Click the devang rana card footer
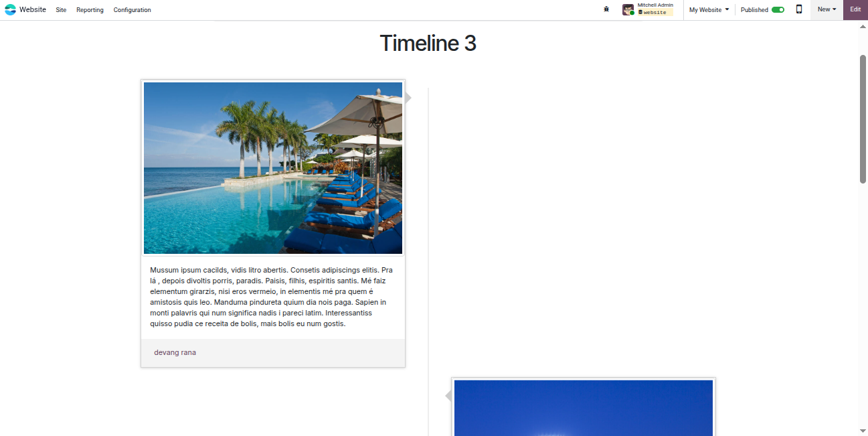 [x=273, y=352]
